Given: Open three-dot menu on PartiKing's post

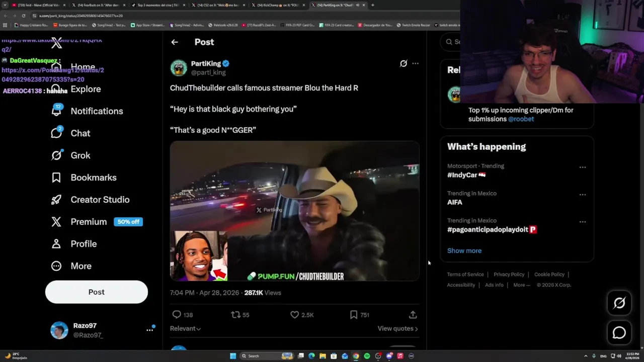Looking at the screenshot, I should [415, 63].
